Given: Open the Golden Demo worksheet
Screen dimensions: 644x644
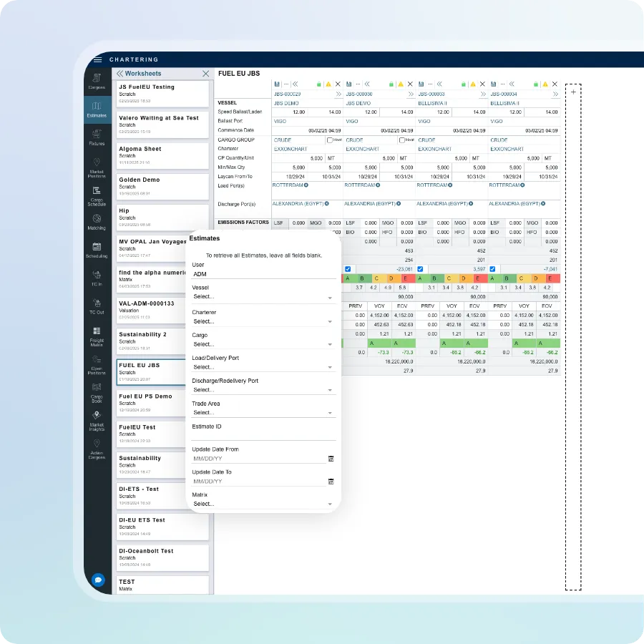Looking at the screenshot, I should point(162,186).
